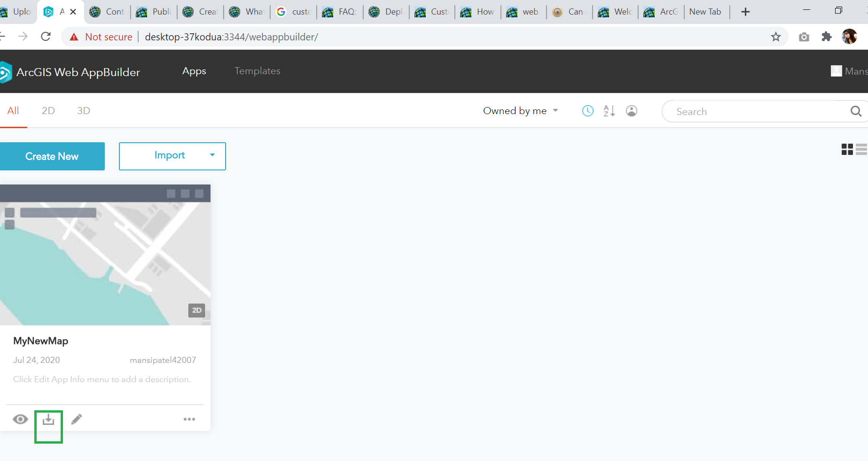868x461 pixels.
Task: Click the Create New button
Action: 52,156
